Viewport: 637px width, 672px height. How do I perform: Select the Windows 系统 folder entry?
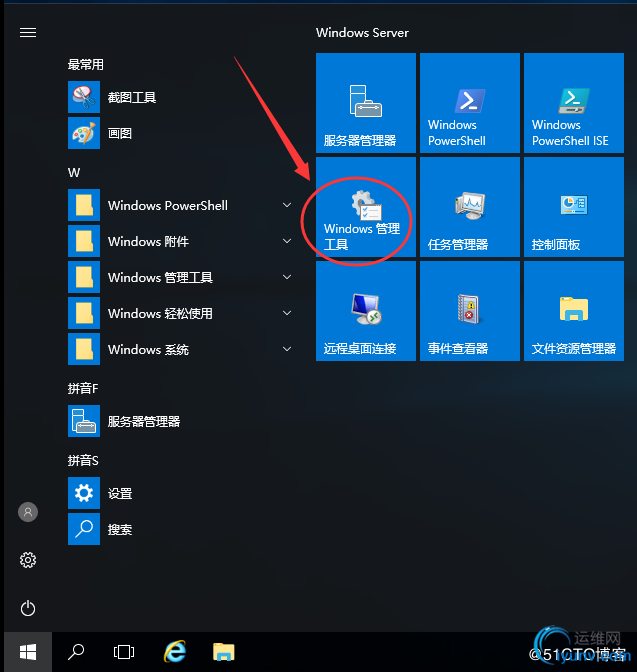[180, 349]
